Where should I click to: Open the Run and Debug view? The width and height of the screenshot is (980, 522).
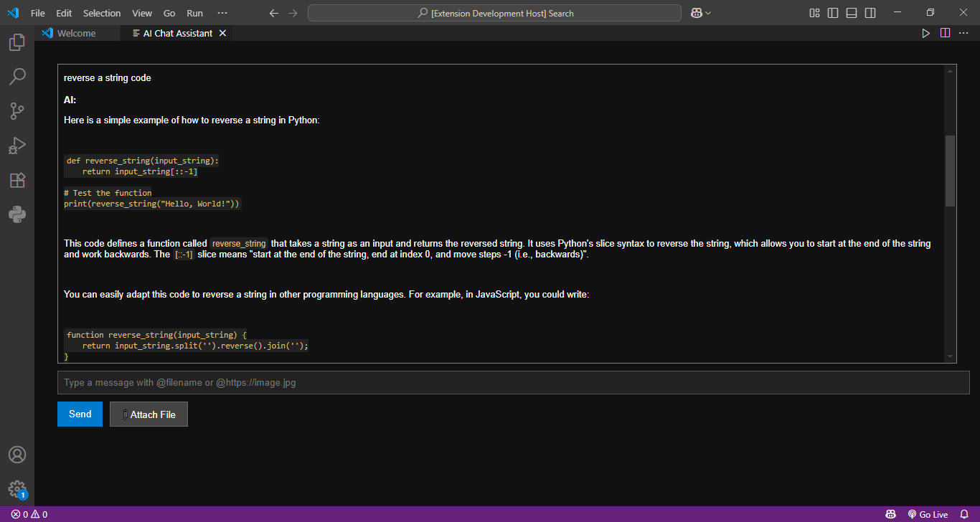(x=17, y=146)
